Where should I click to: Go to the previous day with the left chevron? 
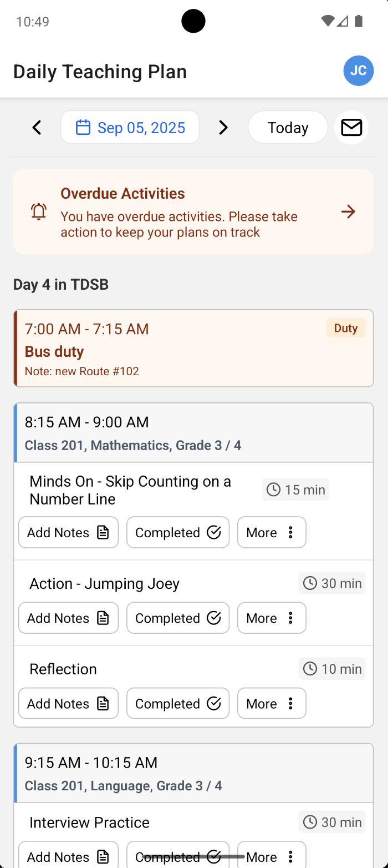[37, 127]
